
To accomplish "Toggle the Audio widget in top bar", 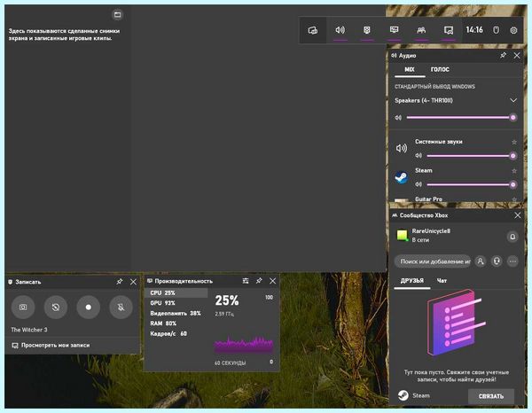I will tap(340, 30).
